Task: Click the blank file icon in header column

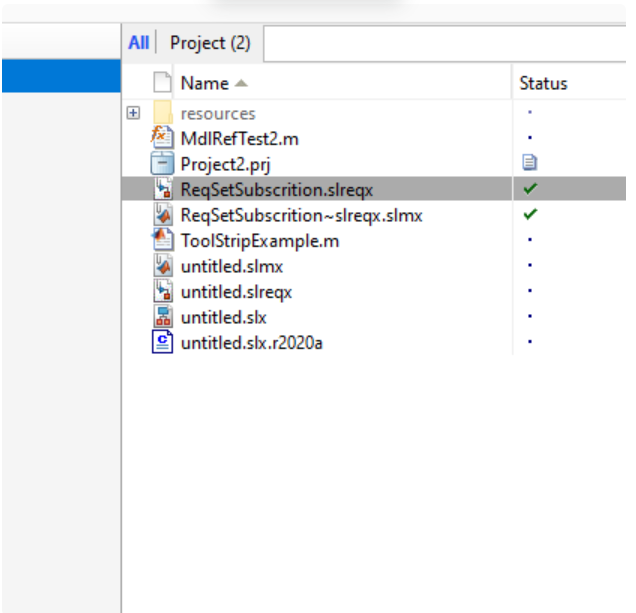Action: coord(161,84)
